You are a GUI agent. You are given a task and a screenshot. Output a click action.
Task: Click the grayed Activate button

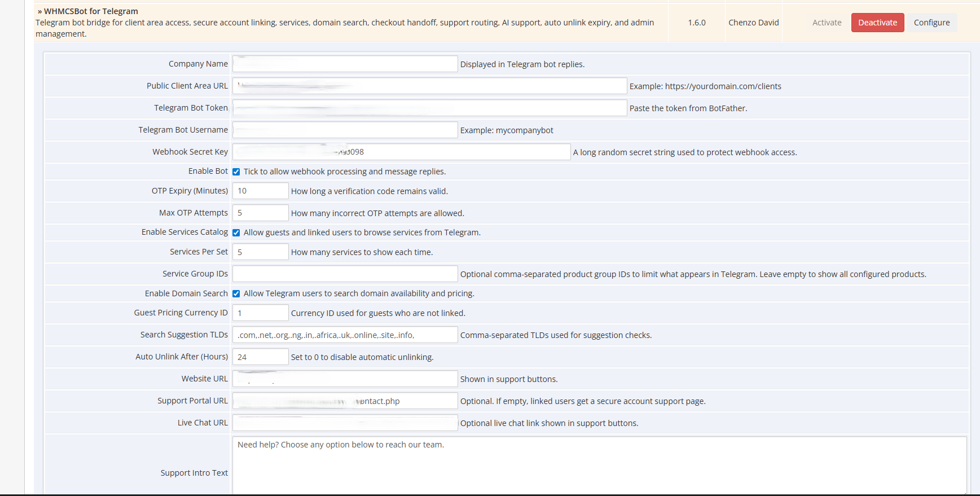point(827,23)
